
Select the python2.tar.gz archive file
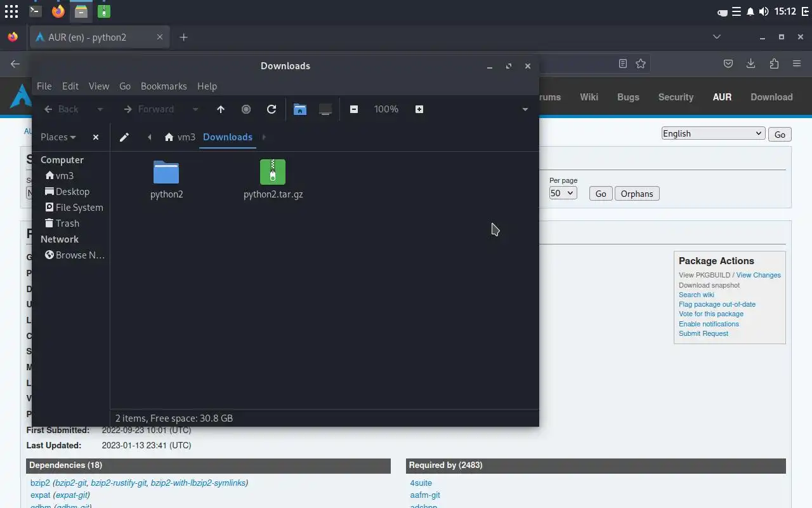point(273,180)
